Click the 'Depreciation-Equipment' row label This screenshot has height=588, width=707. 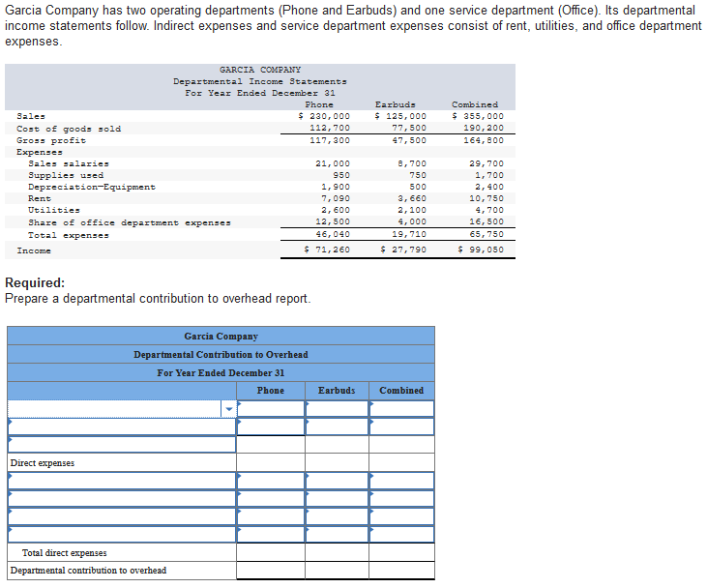pyautogui.click(x=92, y=187)
